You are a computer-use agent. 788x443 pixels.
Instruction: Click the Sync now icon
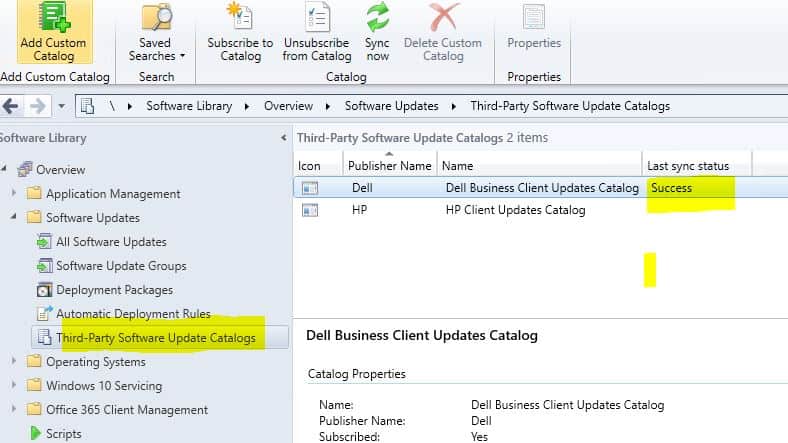click(377, 17)
